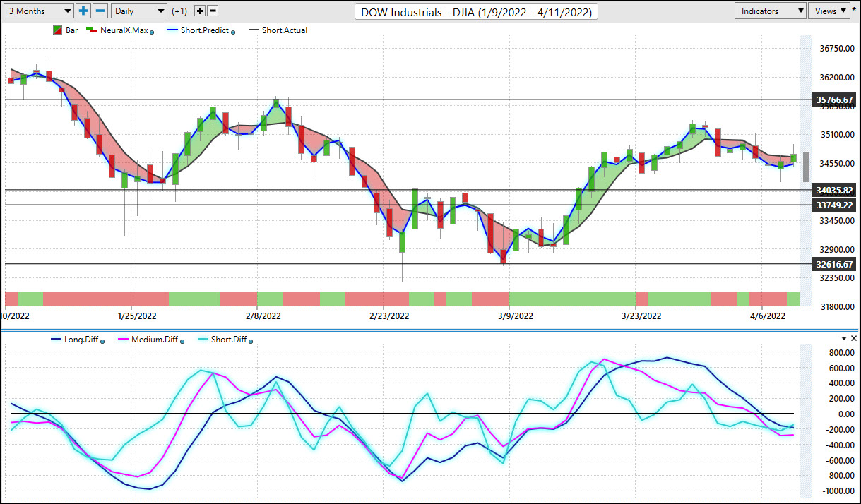Open the lower panel options arrow
The width and height of the screenshot is (861, 504).
tap(843, 339)
